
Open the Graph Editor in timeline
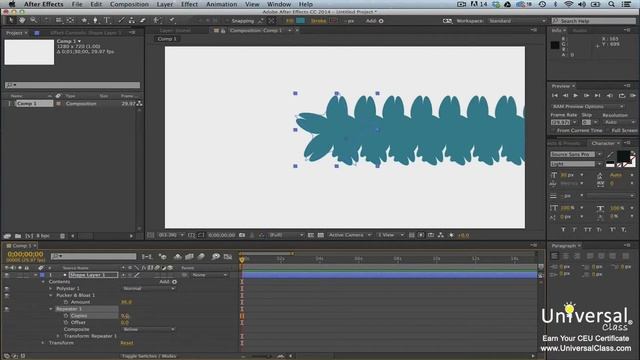(228, 256)
